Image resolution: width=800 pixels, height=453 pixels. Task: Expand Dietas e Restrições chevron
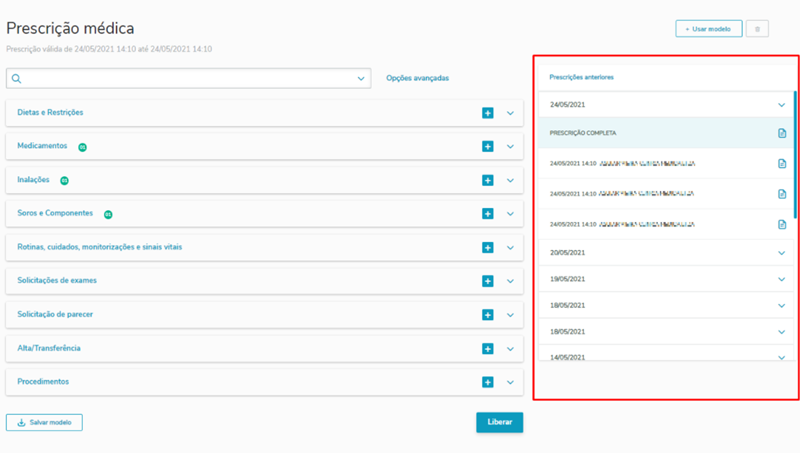tap(510, 113)
